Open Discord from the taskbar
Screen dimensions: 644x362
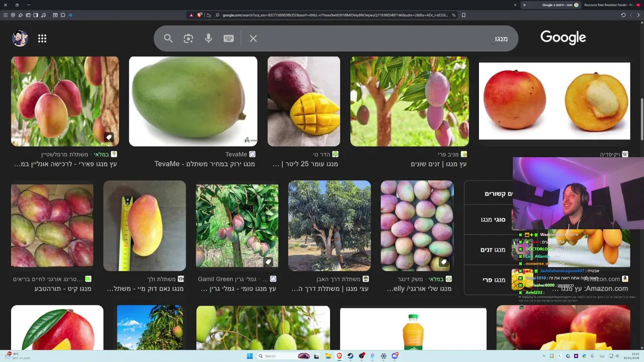(x=395, y=356)
